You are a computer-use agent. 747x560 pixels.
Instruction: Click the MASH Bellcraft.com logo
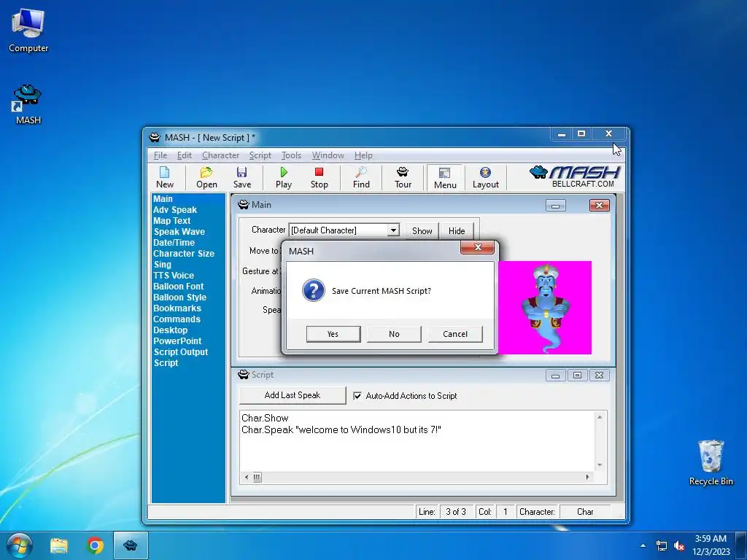click(575, 176)
